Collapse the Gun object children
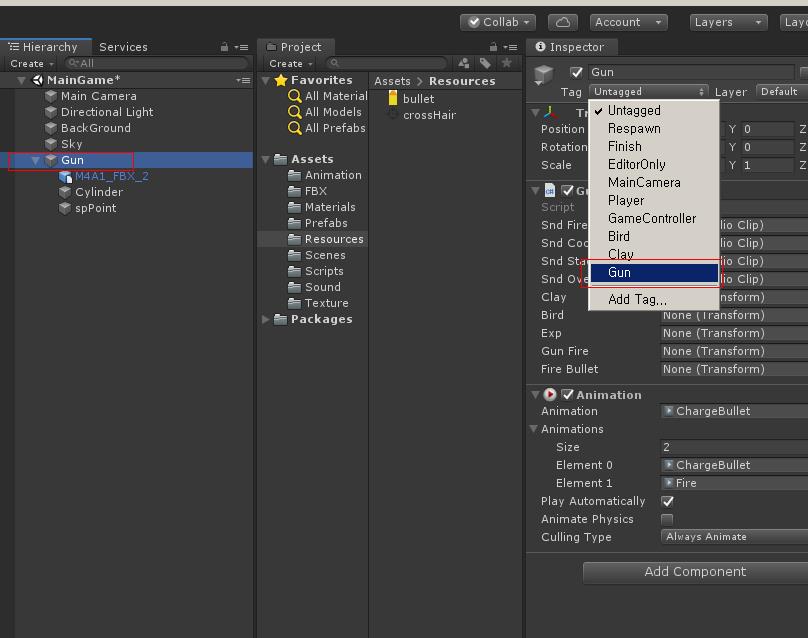The width and height of the screenshot is (808, 638). click(35, 160)
